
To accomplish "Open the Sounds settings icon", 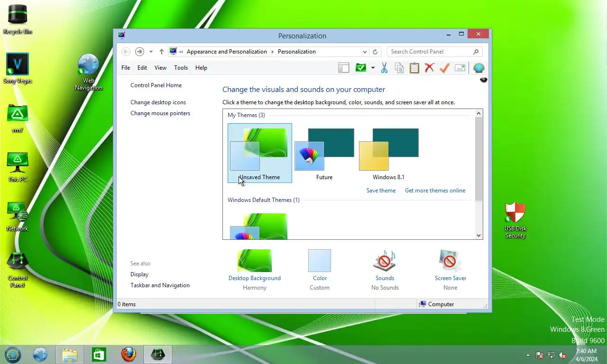I will tap(385, 261).
